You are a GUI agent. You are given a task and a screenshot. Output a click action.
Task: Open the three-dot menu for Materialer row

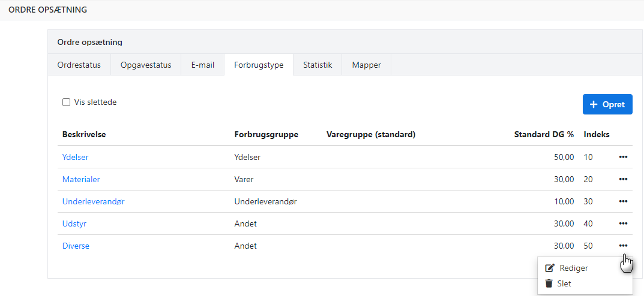pos(623,179)
